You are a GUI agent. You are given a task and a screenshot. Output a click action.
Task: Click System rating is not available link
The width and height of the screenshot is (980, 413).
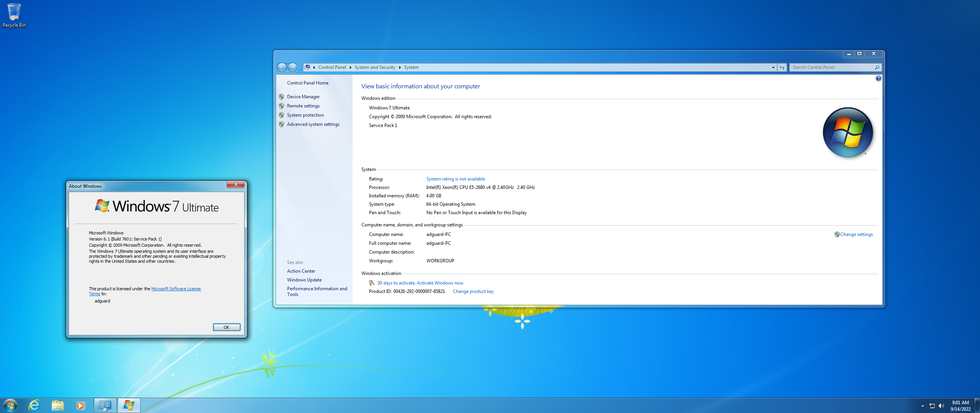(456, 179)
